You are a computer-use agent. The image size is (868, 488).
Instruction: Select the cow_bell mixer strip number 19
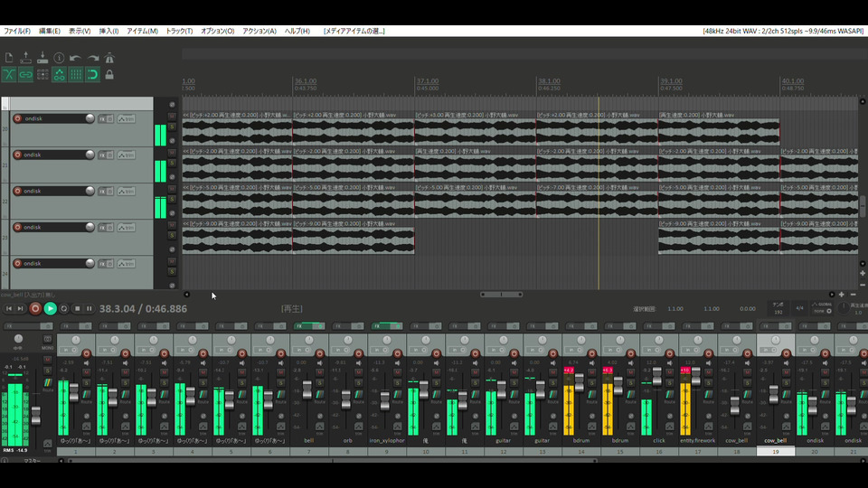(x=775, y=451)
